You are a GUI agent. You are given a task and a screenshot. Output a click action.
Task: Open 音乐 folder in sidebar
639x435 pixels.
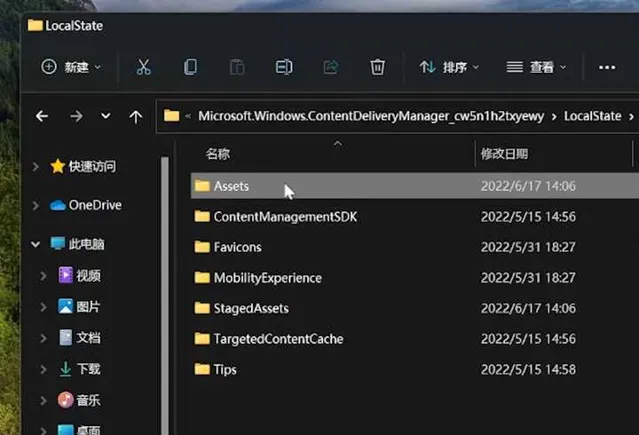click(x=79, y=400)
